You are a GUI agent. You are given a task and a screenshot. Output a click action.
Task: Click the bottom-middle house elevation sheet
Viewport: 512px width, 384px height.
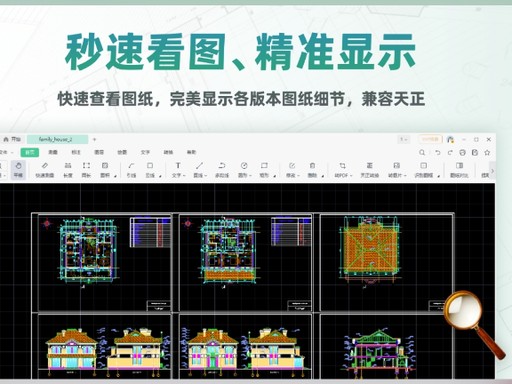coord(245,347)
